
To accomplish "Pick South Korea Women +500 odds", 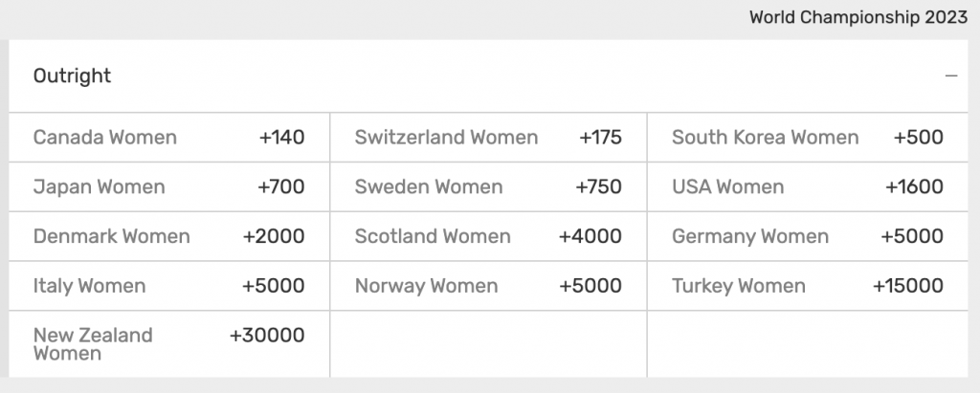I will pyautogui.click(x=808, y=138).
